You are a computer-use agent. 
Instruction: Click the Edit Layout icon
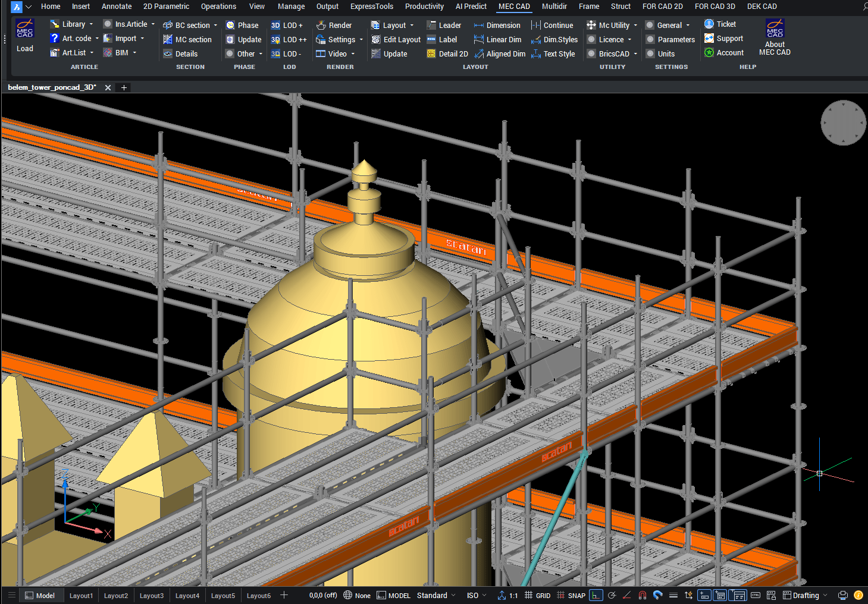tap(376, 39)
